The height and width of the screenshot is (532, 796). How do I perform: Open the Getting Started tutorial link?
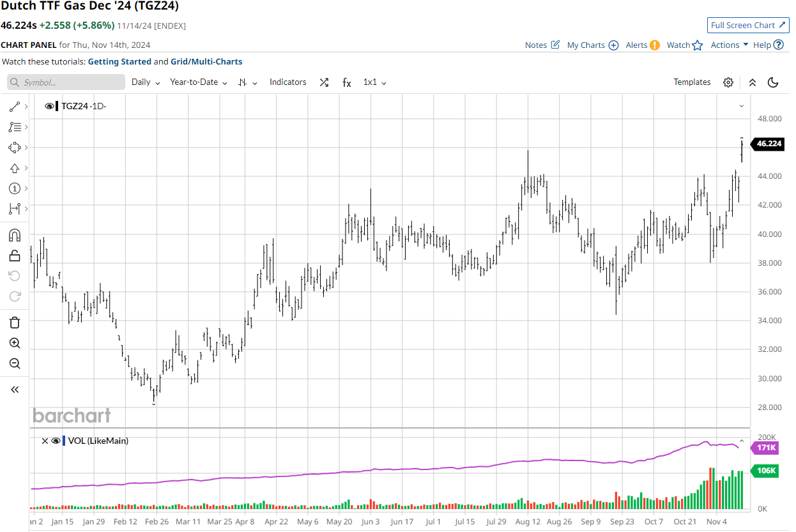click(x=119, y=62)
